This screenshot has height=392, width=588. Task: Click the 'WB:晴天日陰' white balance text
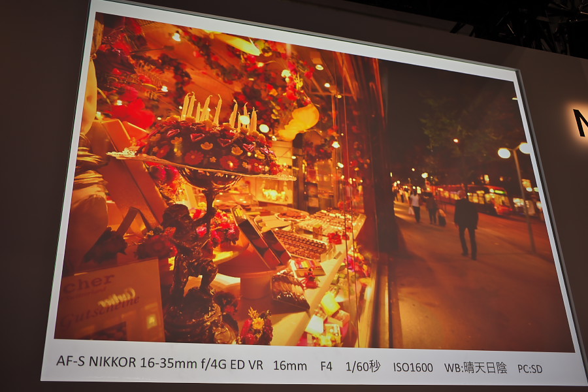point(476,368)
